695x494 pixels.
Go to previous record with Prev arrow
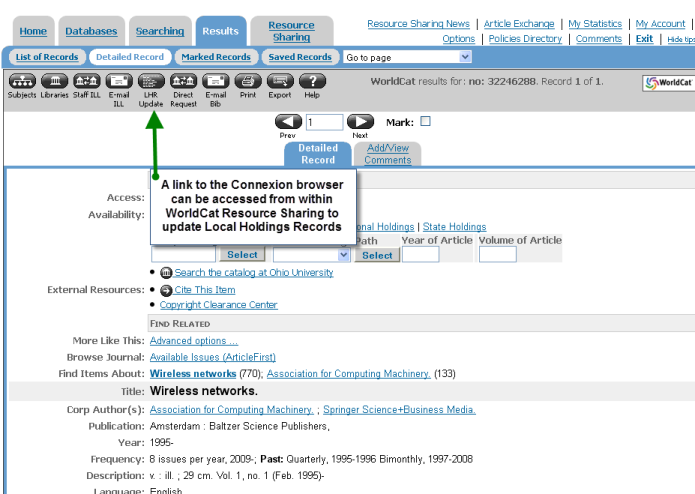(288, 122)
